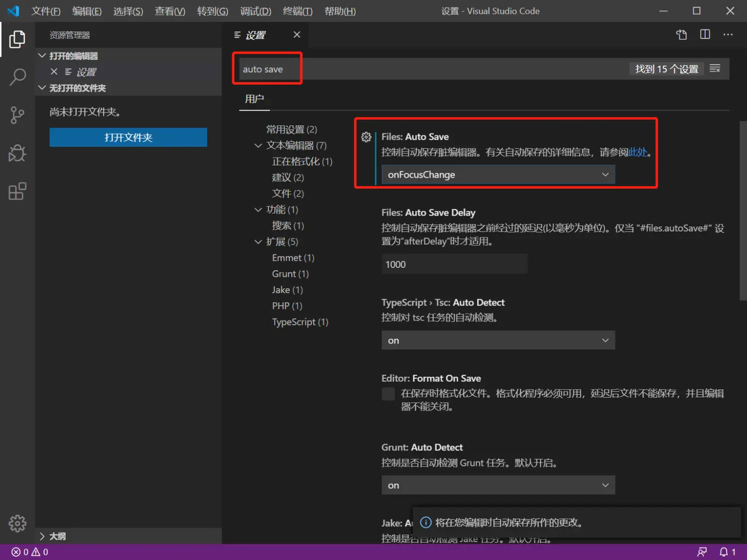Open the Explorer view in activity bar
The height and width of the screenshot is (560, 747).
pyautogui.click(x=17, y=39)
